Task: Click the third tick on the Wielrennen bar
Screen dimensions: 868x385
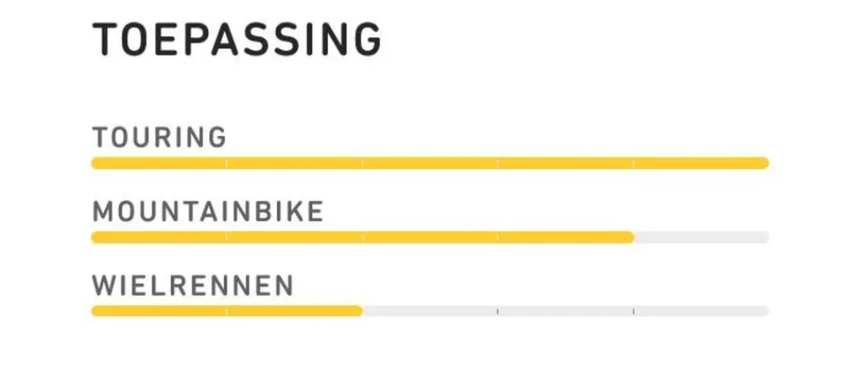Action: (x=497, y=311)
